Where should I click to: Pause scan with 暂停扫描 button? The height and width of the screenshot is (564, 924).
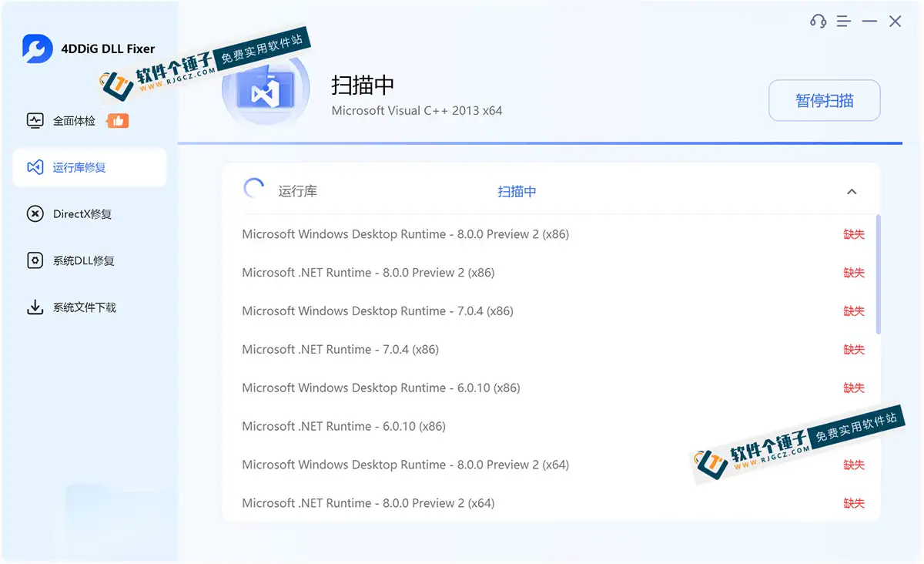824,100
